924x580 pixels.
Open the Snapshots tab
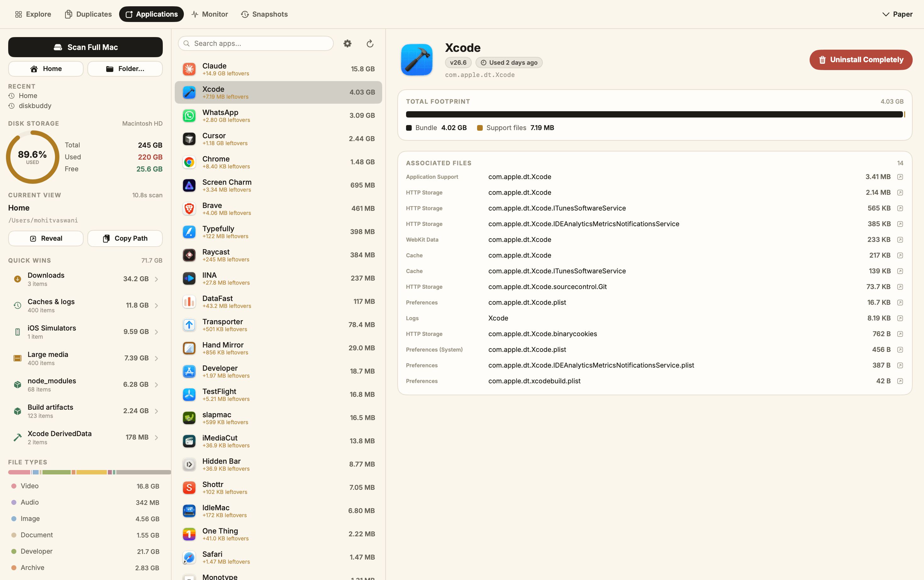(264, 14)
